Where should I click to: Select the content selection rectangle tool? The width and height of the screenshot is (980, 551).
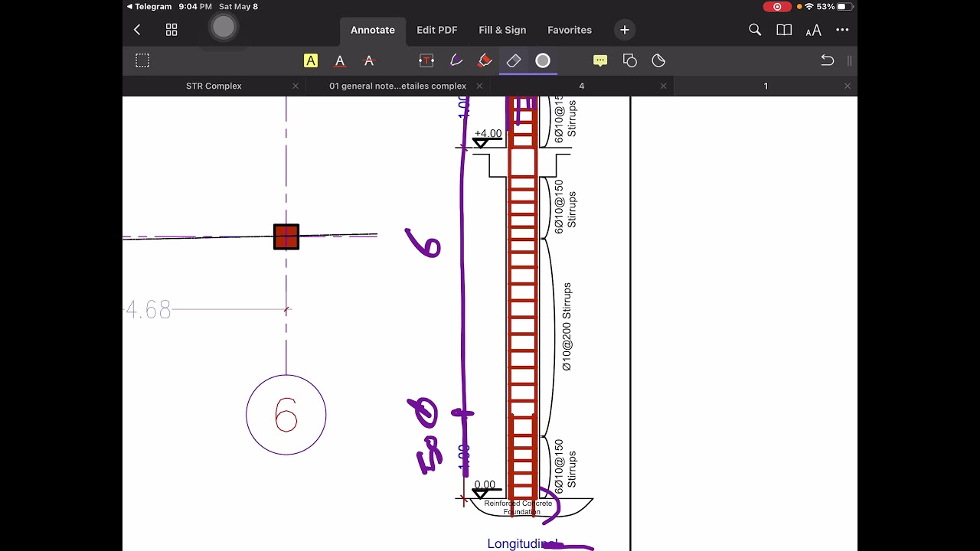(142, 60)
